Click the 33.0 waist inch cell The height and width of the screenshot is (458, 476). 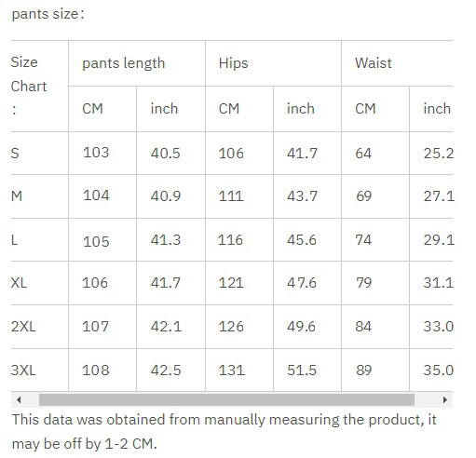[431, 327]
